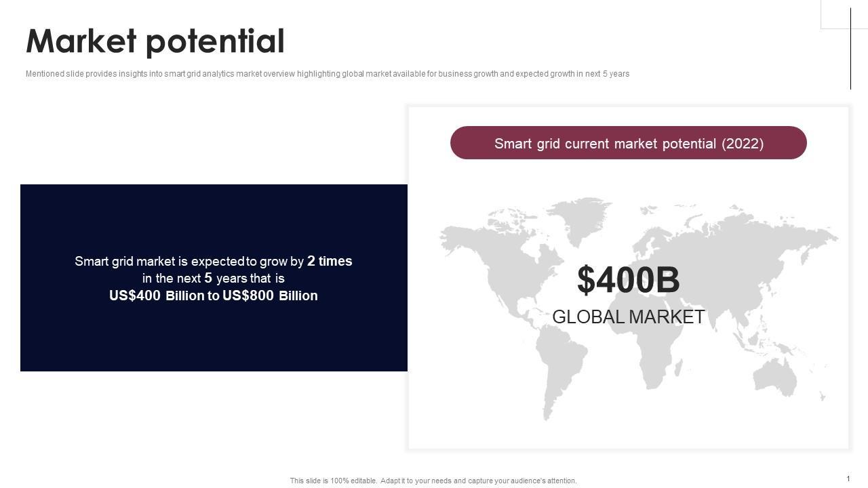
Task: Click the "GLOBAL MARKET" label
Action: coord(628,317)
